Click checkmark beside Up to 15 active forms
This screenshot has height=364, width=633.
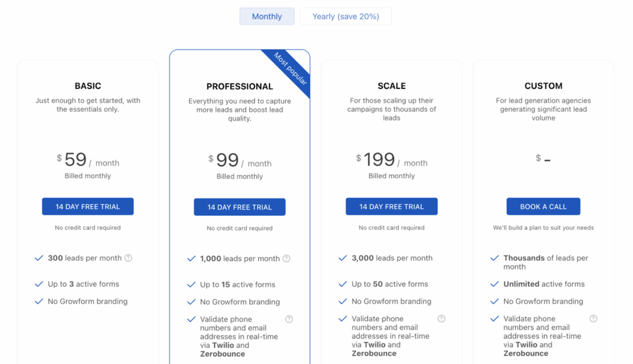(192, 284)
